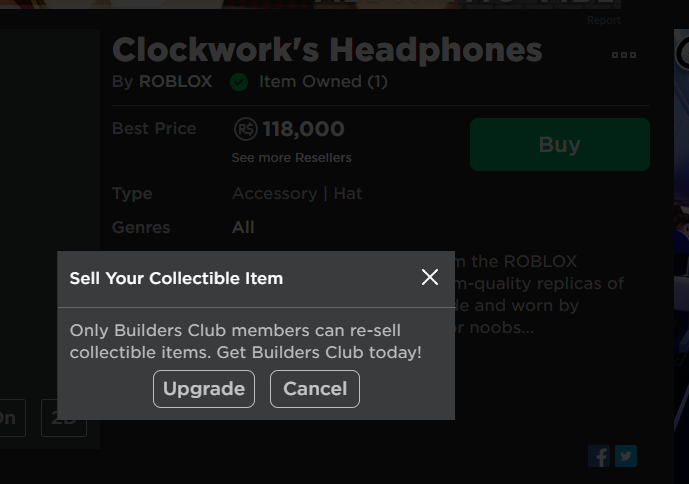Click the Clockwork's Headphones title
689x484 pixels.
click(327, 50)
